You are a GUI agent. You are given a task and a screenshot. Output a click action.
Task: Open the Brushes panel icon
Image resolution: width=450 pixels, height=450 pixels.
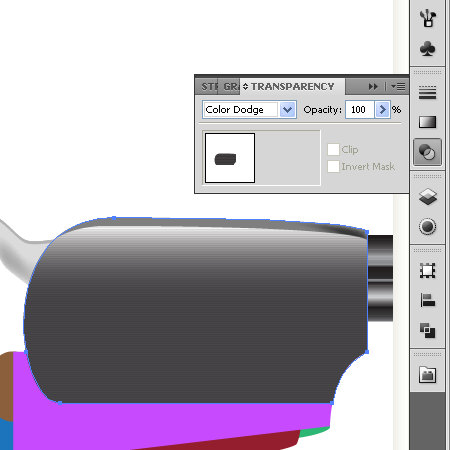tap(427, 18)
